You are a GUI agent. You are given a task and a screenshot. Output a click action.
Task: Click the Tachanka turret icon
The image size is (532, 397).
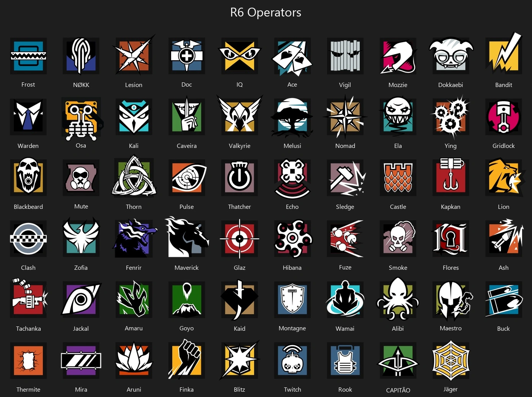(28, 299)
